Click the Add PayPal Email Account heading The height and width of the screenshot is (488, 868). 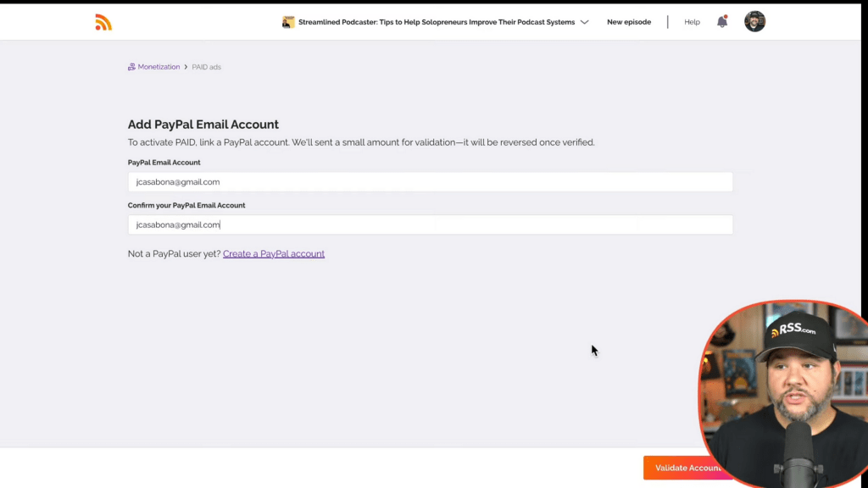pyautogui.click(x=203, y=125)
